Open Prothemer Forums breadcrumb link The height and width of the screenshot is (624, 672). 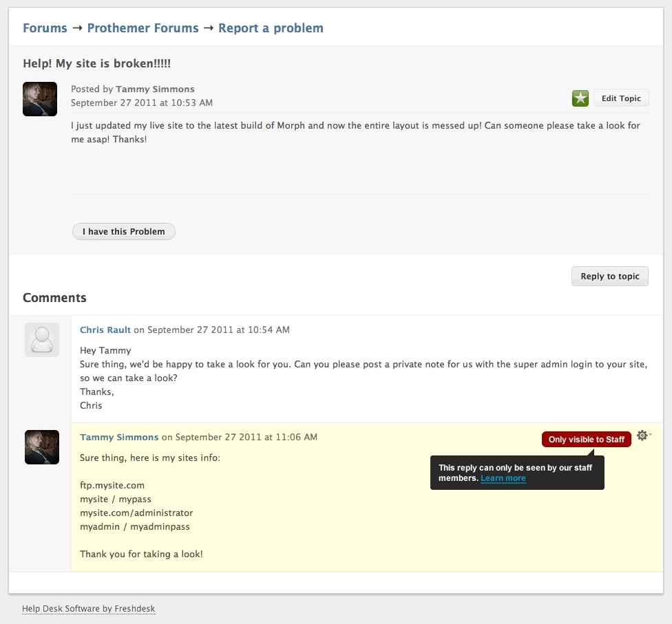(x=143, y=28)
